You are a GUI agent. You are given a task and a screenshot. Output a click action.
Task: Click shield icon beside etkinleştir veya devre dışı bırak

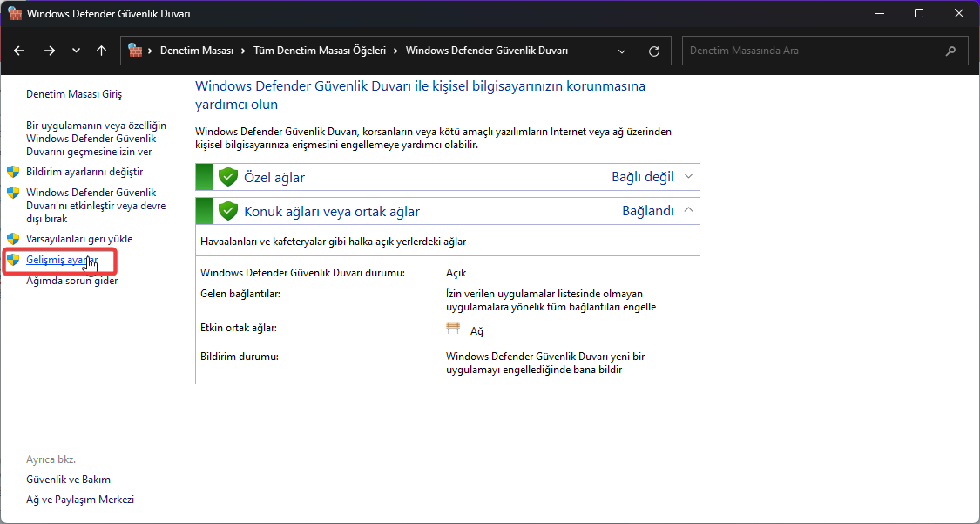[13, 193]
